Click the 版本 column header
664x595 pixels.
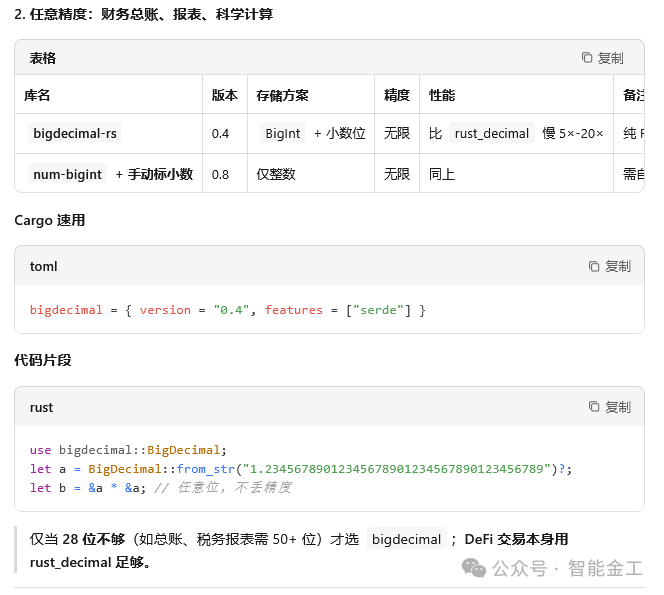click(x=225, y=95)
